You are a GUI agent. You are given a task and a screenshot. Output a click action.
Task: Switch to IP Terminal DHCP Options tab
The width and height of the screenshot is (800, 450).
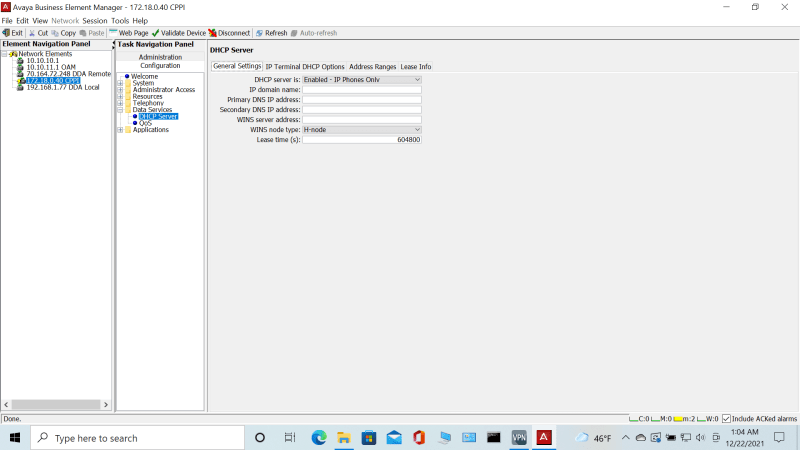[x=305, y=67]
